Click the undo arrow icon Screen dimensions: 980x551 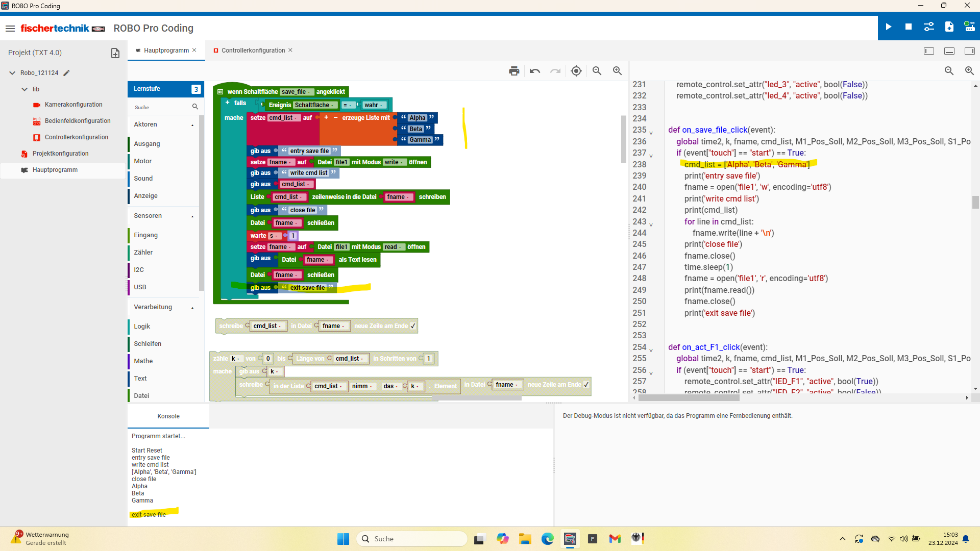pos(535,71)
